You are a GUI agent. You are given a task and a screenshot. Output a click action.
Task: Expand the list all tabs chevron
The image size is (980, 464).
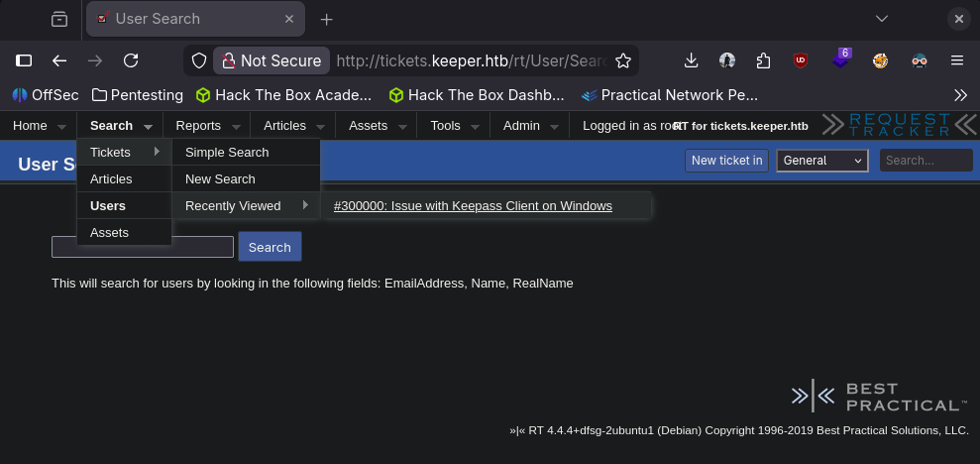pyautogui.click(x=882, y=19)
